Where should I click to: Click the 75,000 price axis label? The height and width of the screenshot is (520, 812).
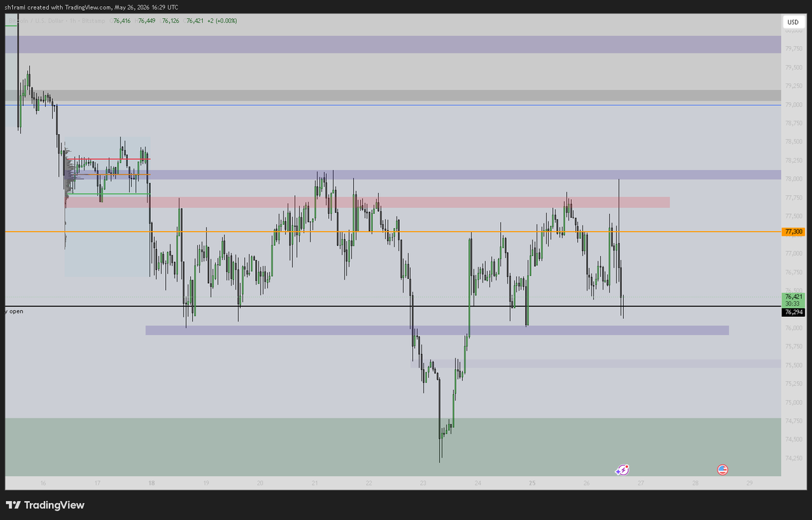pyautogui.click(x=793, y=402)
